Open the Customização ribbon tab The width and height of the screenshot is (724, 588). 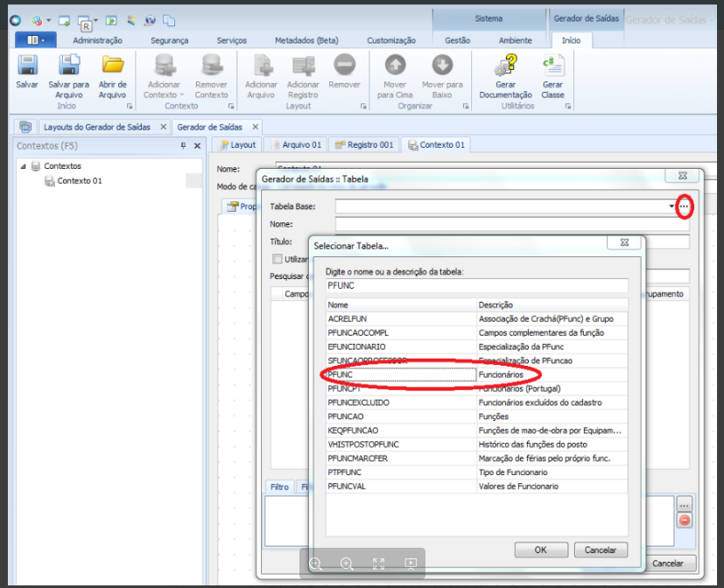click(391, 40)
